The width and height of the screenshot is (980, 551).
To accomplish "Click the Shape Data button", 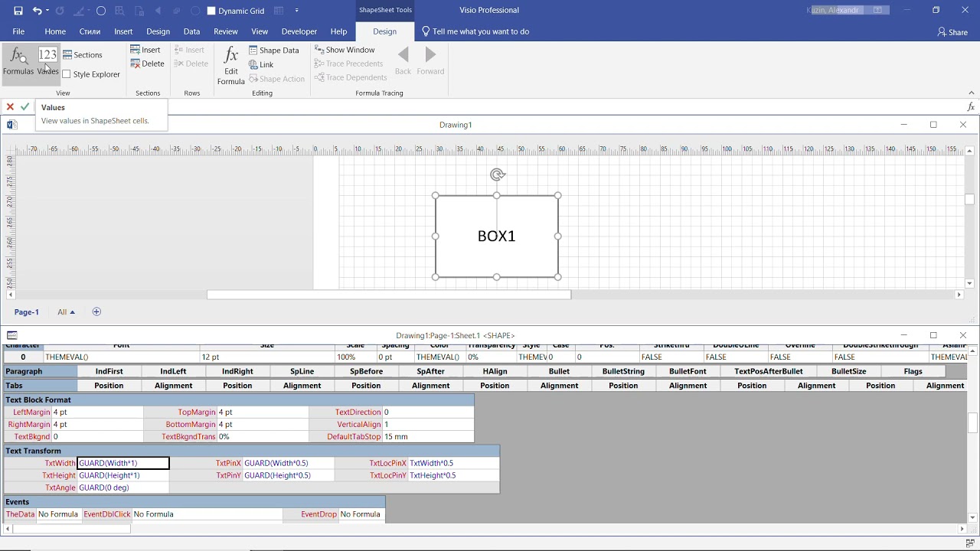I will (x=274, y=51).
